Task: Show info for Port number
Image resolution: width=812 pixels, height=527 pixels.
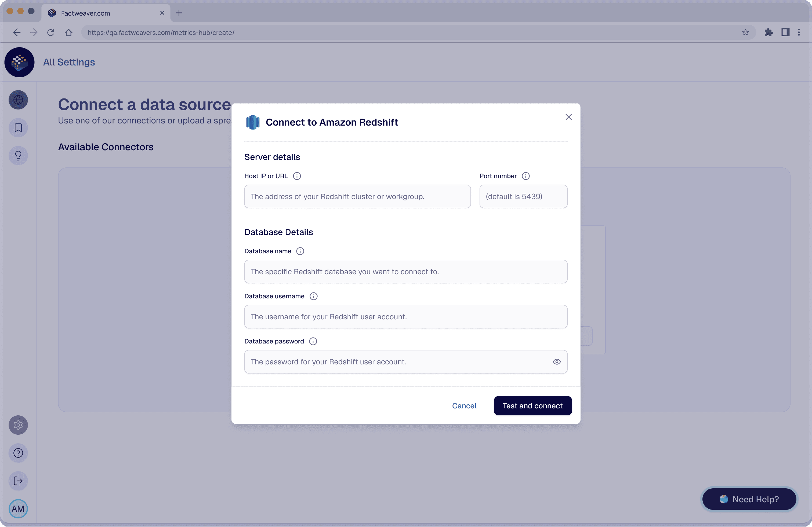Action: [526, 176]
